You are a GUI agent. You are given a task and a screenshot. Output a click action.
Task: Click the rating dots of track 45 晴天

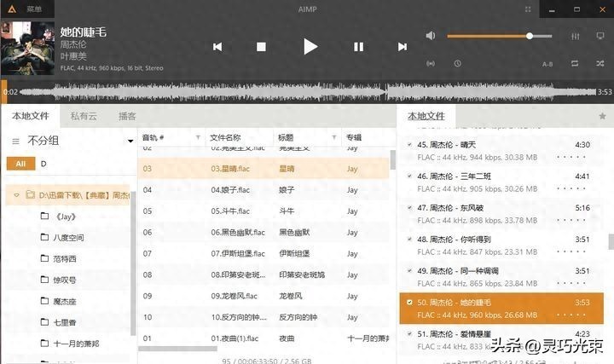(x=571, y=158)
